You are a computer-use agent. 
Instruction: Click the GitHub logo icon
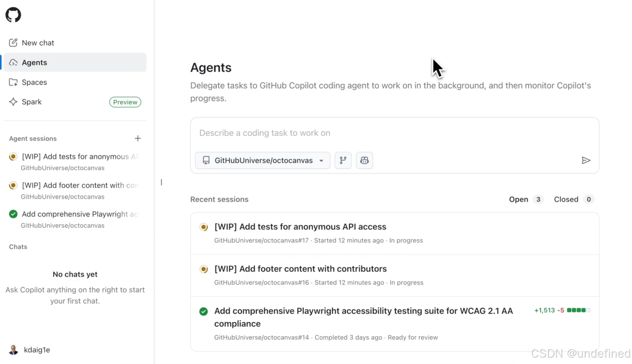tap(13, 15)
